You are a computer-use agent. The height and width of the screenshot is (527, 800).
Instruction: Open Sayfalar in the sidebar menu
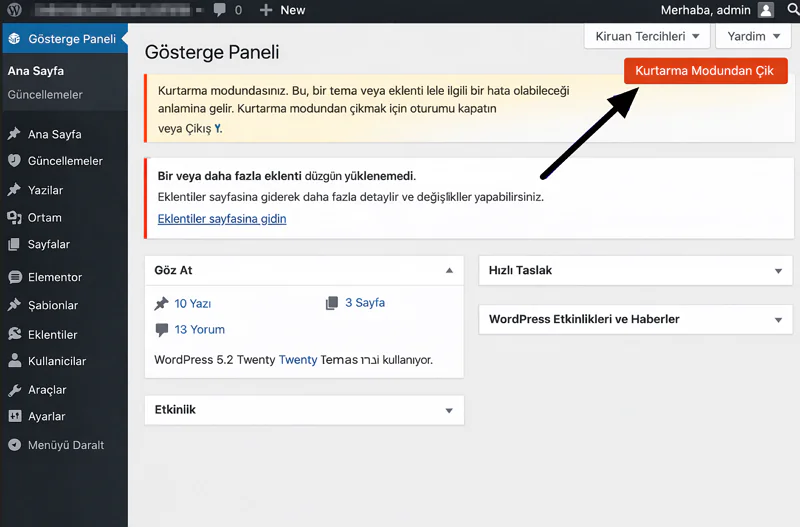click(48, 244)
